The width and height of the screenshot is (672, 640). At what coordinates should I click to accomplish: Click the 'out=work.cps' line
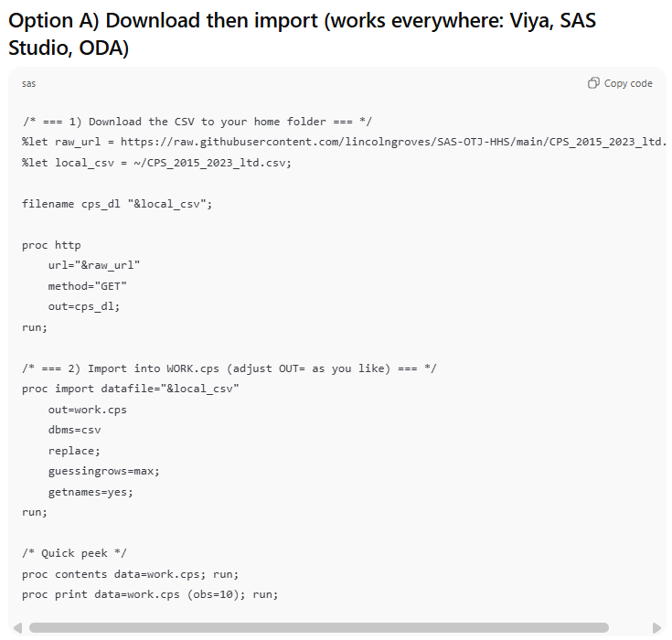click(x=88, y=410)
